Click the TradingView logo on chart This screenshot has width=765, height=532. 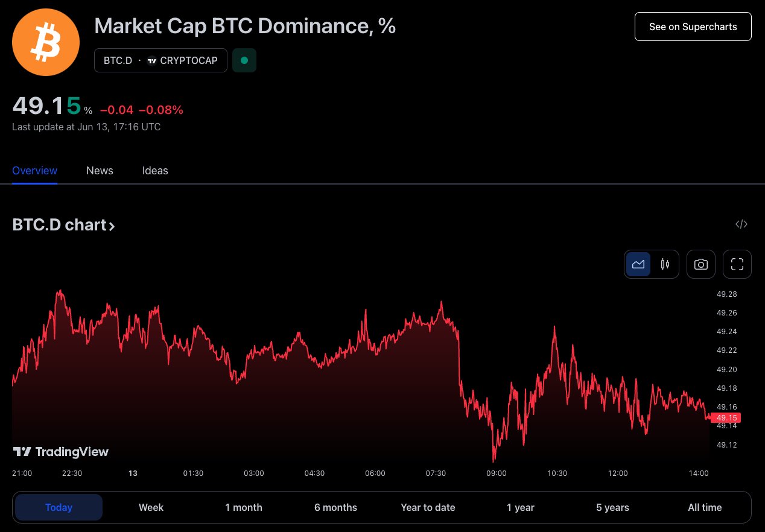coord(60,452)
